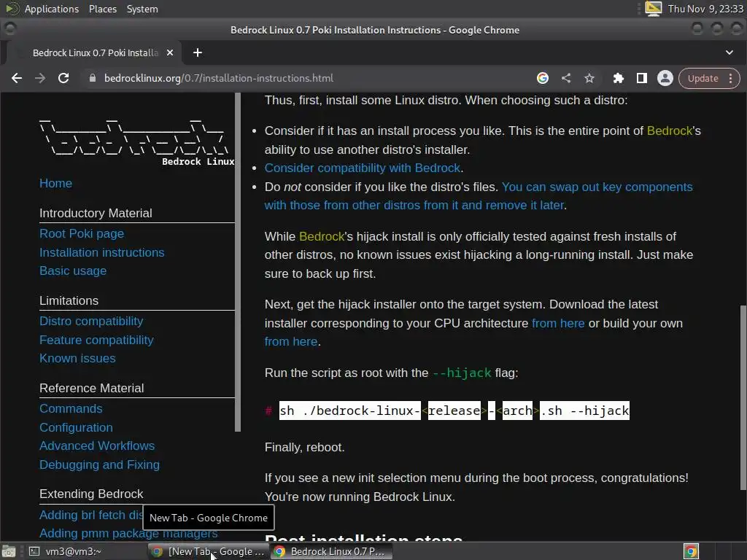Open Feature compatibility link

coord(96,340)
